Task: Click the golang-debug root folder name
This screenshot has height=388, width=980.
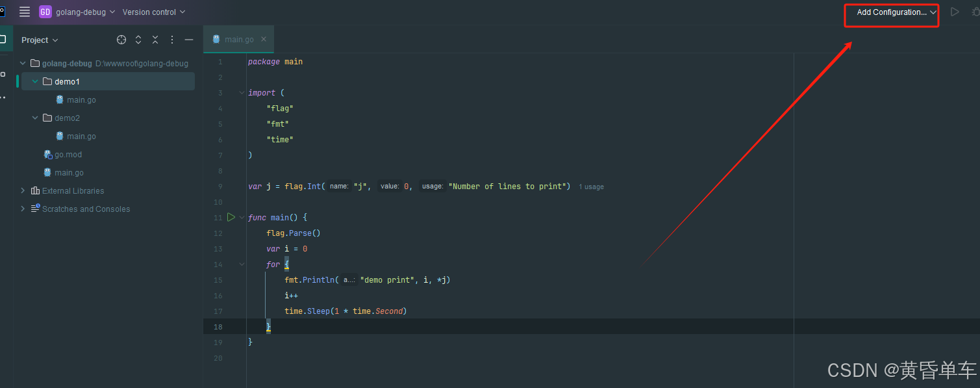Action: 67,64
